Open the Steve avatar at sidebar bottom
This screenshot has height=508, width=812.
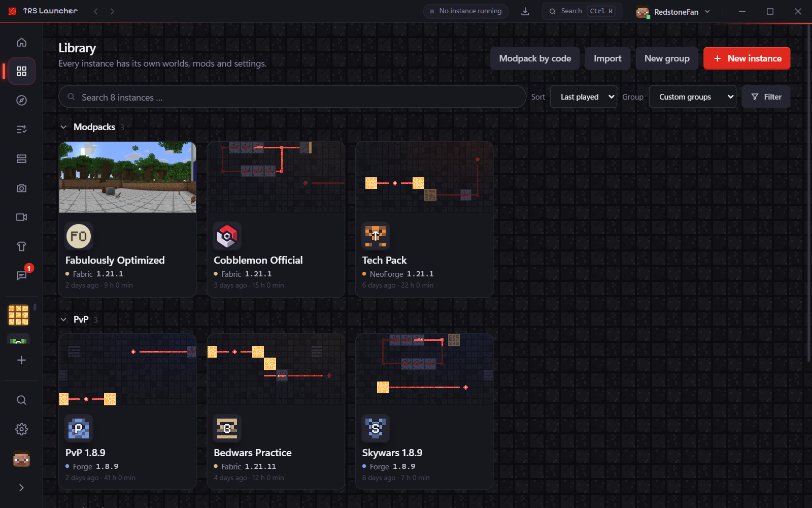21,459
